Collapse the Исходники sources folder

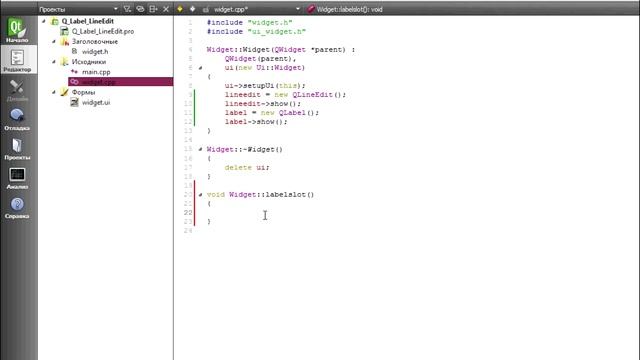tap(53, 62)
